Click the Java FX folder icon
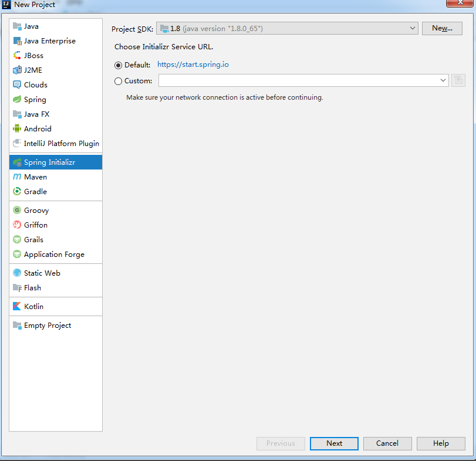The image size is (476, 461). click(17, 114)
